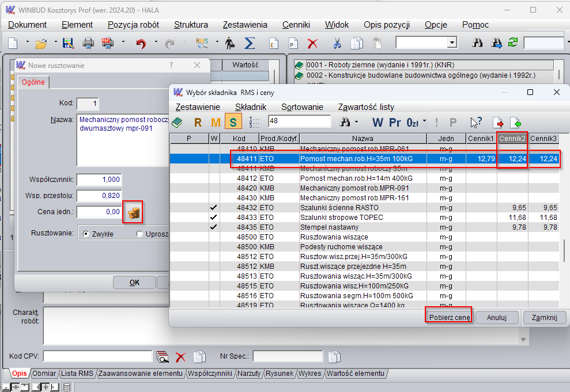This screenshot has width=570, height=392.
Task: Toggle the W checkmark on Stempel nastawny row
Action: click(214, 227)
